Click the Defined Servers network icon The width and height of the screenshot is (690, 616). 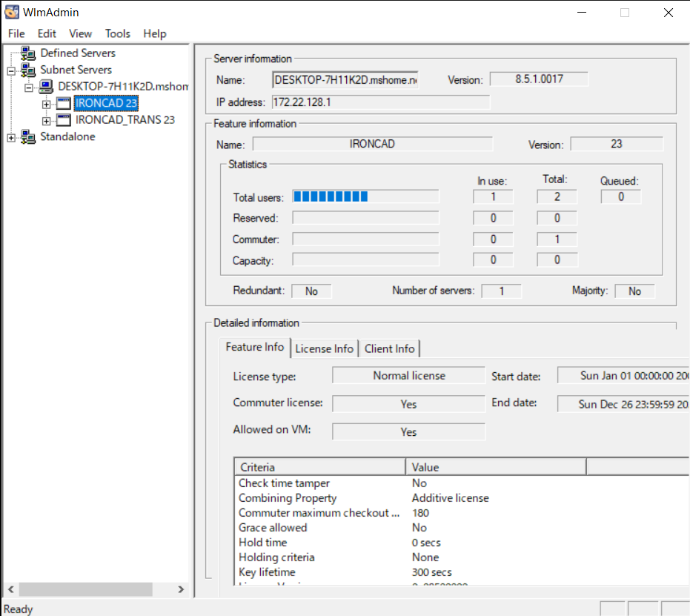pyautogui.click(x=28, y=53)
